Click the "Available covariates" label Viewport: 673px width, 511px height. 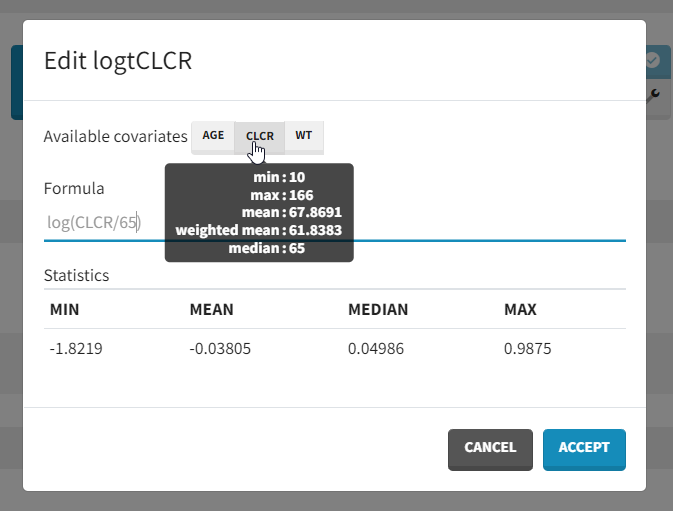(116, 137)
